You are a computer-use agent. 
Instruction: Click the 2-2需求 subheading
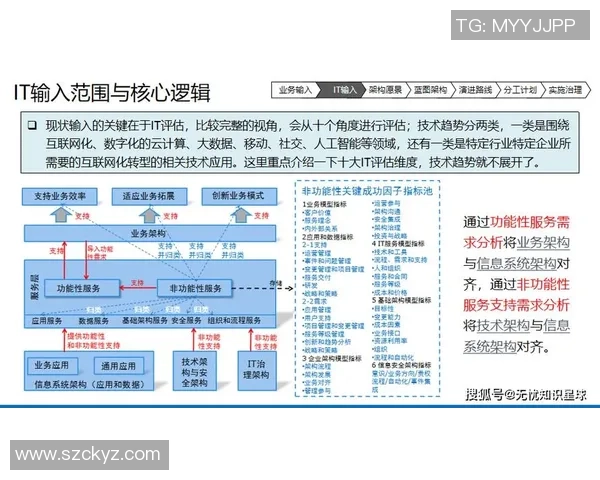[x=315, y=301]
